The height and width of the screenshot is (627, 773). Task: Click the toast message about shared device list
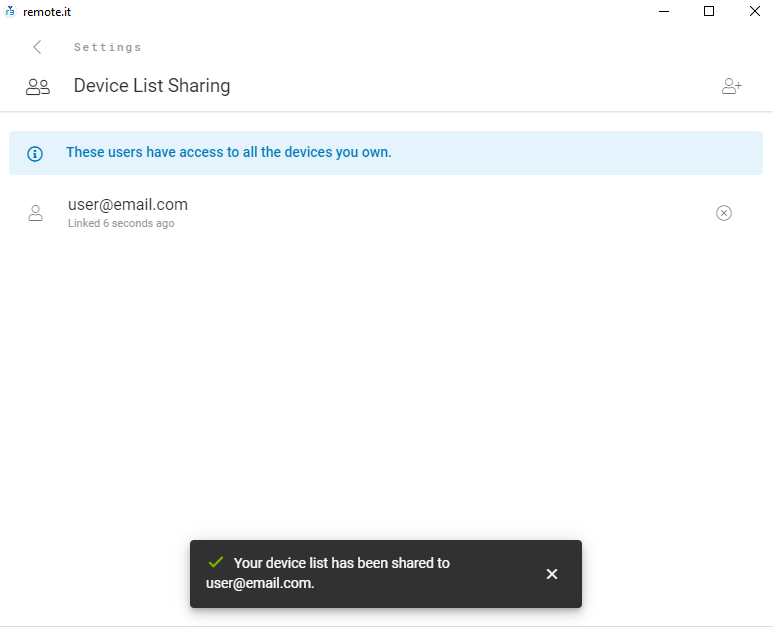(x=328, y=573)
